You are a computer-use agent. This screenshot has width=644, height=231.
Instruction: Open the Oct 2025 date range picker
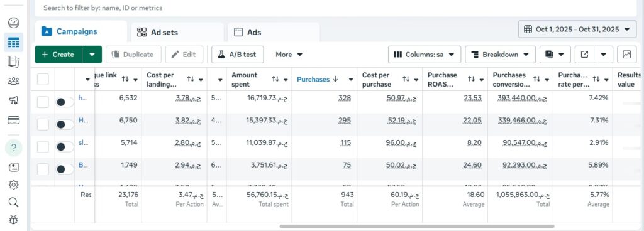point(577,29)
